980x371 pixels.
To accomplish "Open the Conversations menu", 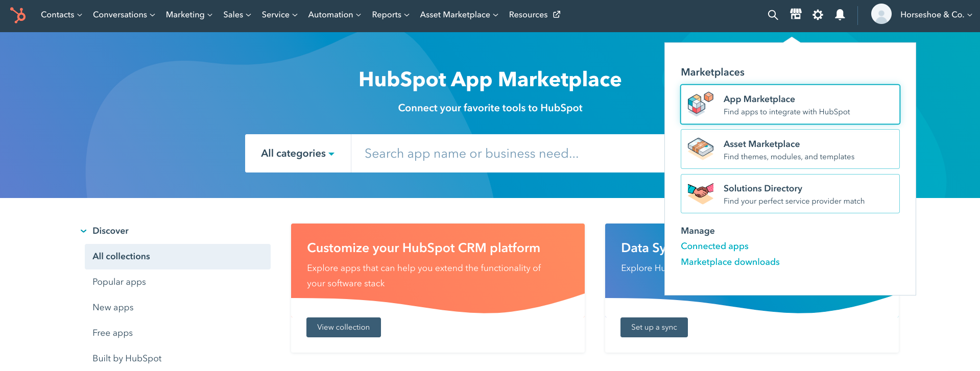I will [x=124, y=15].
